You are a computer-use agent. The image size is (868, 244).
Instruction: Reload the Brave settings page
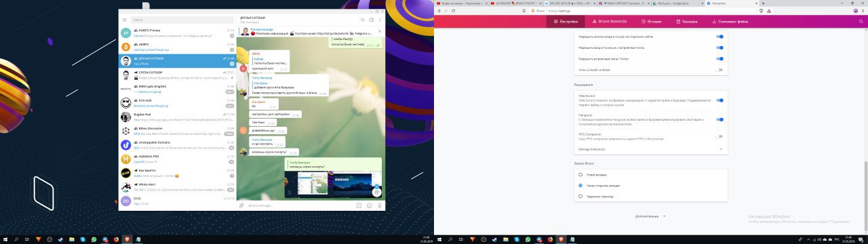(x=454, y=11)
